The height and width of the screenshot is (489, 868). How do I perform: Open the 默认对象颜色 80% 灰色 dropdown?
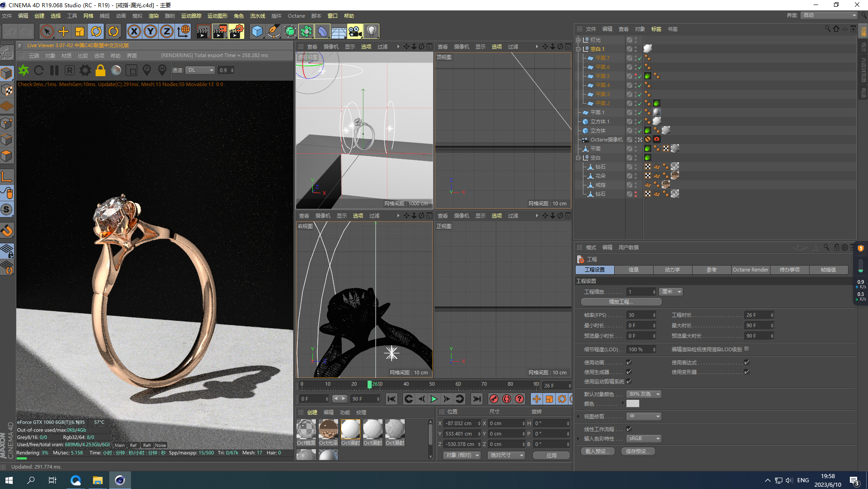(644, 394)
